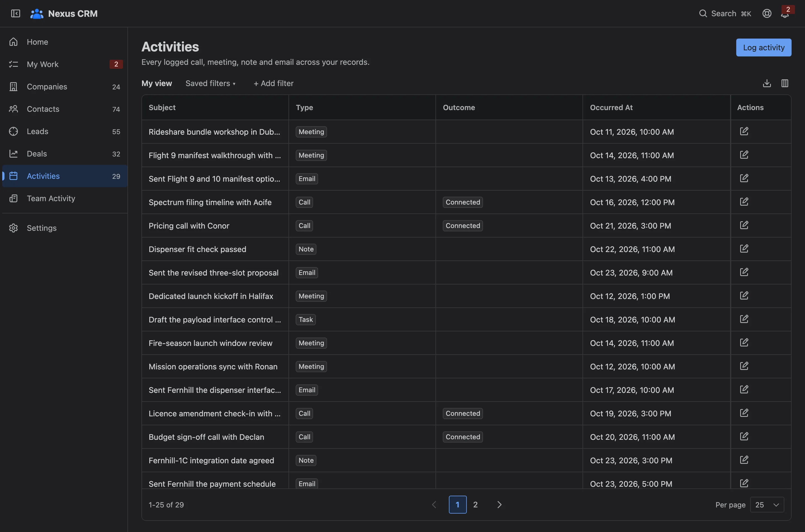
Task: Open Sent Flight 9 and 10 manifest optio... row
Action: [214, 179]
